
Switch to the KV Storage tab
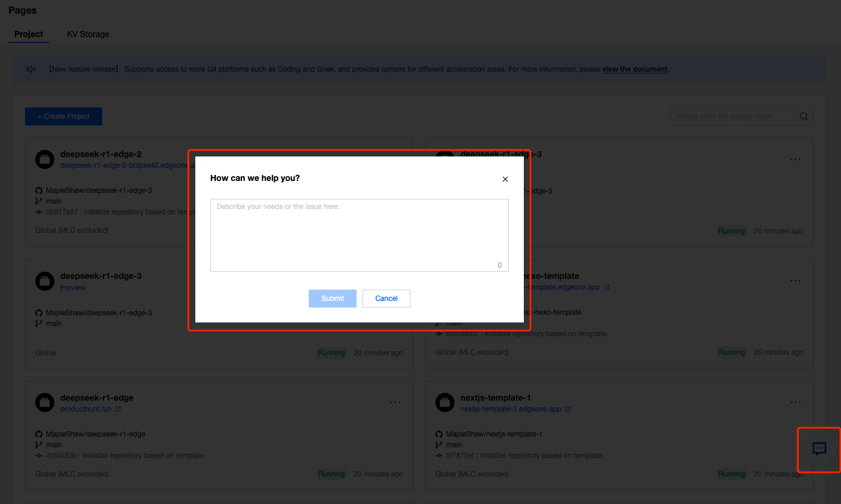(x=88, y=34)
